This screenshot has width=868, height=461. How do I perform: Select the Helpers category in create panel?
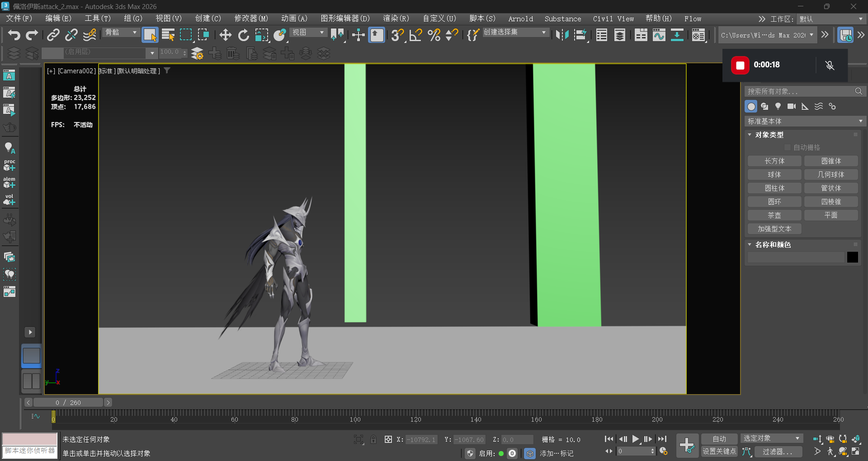point(805,106)
